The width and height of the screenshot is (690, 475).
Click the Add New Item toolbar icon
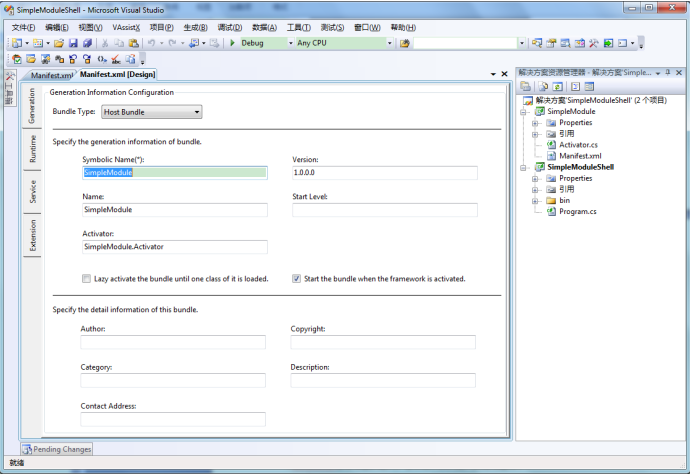point(38,43)
